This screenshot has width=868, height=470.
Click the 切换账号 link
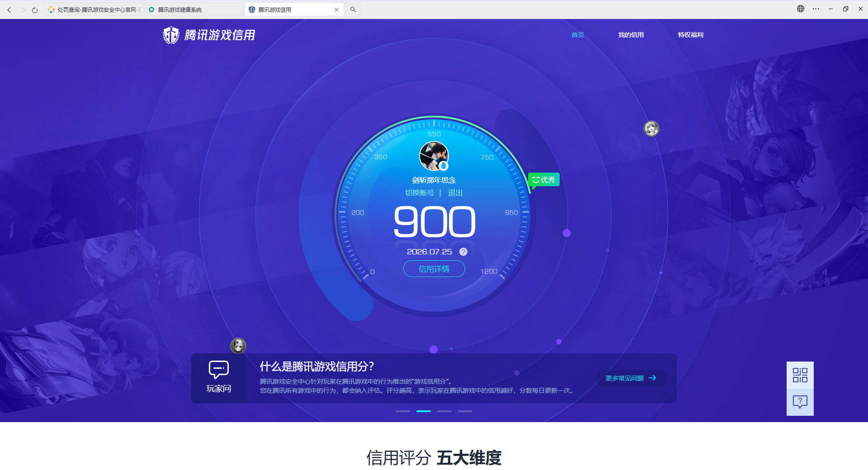pyautogui.click(x=420, y=193)
